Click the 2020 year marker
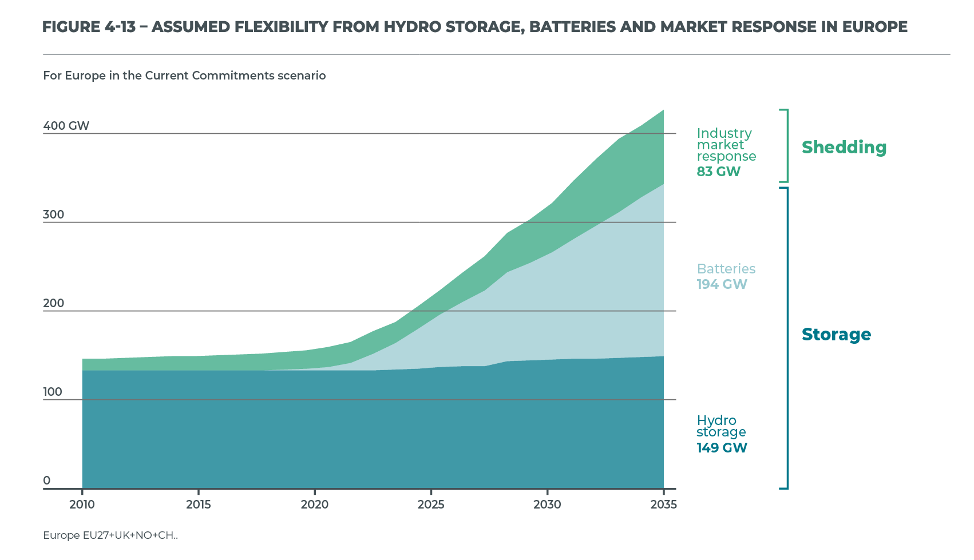Screen dimensions: 974x560 pyautogui.click(x=315, y=505)
